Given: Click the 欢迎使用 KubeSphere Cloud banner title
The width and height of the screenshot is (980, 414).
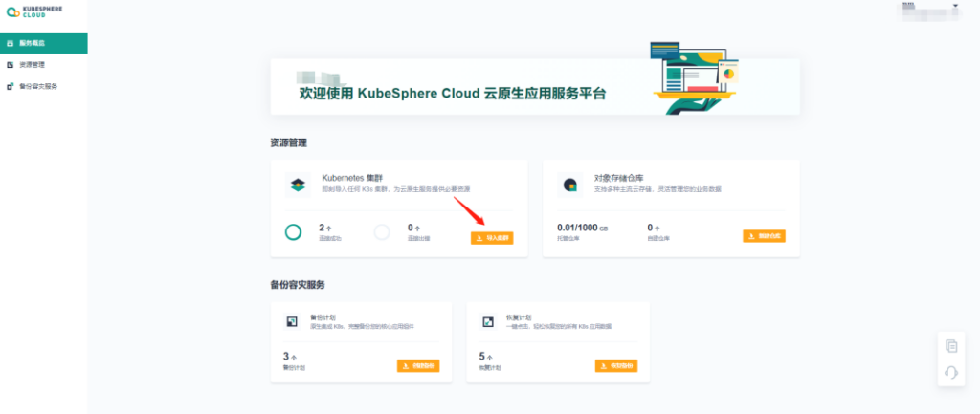Looking at the screenshot, I should coord(453,94).
